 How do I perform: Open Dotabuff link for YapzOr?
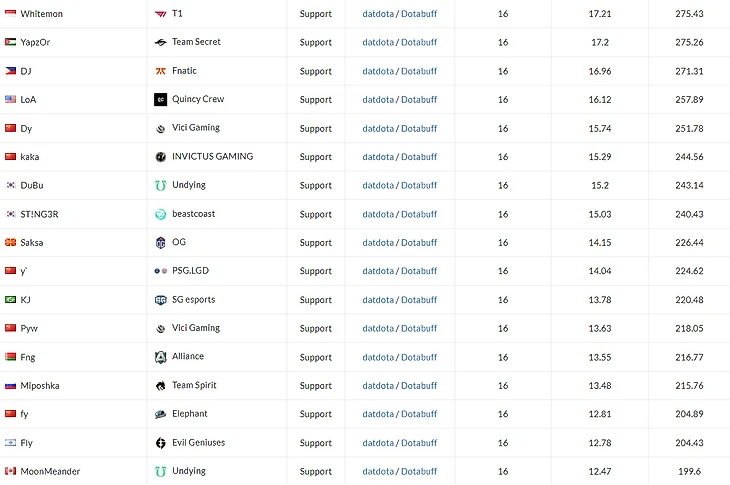419,43
